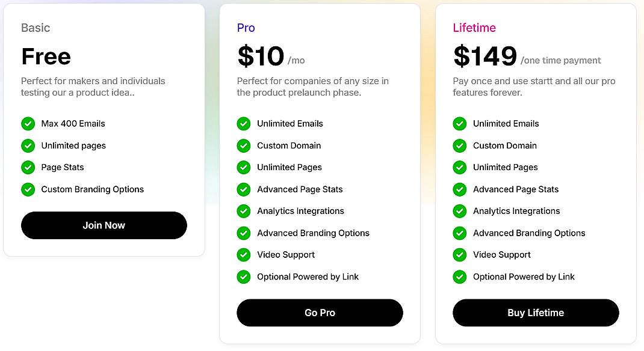This screenshot has height=351, width=644.
Task: Click the Custom Domain checkmark in Pro plan
Action: tap(244, 145)
